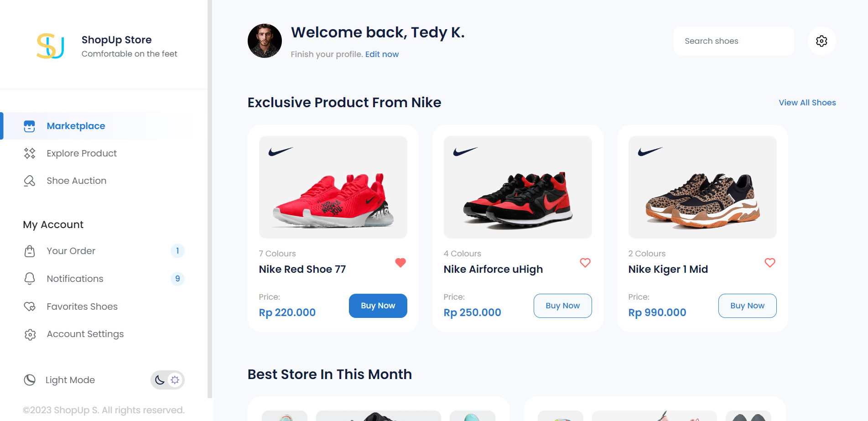Open Favorites Shoes in sidebar

(82, 307)
